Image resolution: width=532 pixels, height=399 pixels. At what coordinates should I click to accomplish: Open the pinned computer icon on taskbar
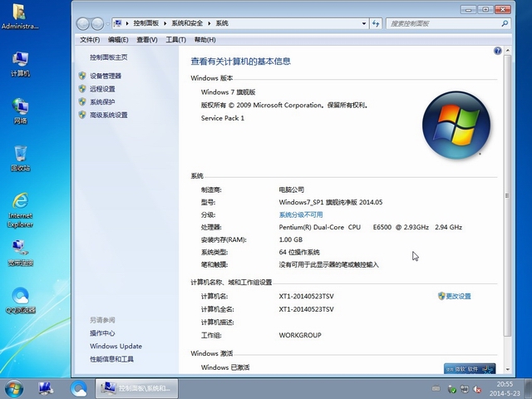(x=46, y=388)
